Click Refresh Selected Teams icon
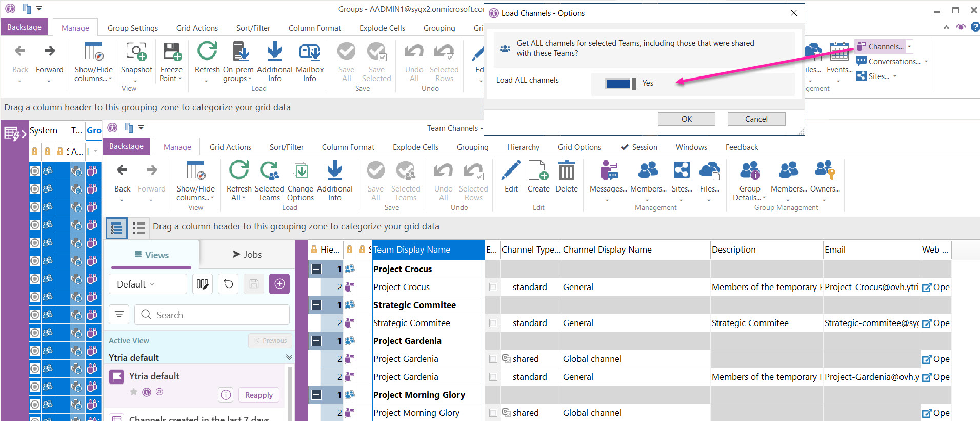The image size is (980, 421). pyautogui.click(x=269, y=171)
